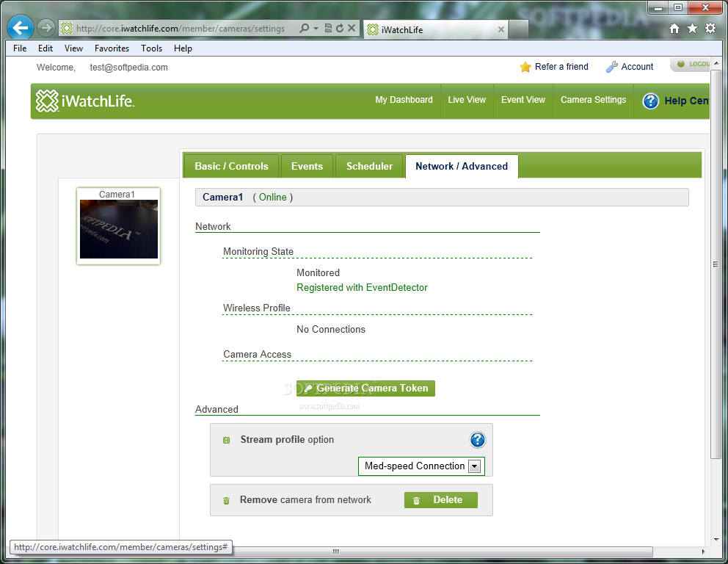Click test@softpedia.com welcome text
The width and height of the screenshot is (728, 564).
coord(128,68)
